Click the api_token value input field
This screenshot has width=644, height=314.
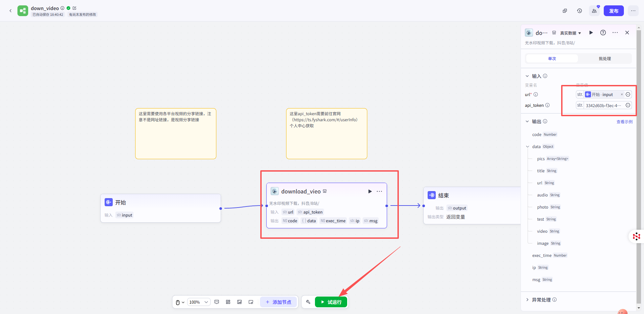click(603, 105)
